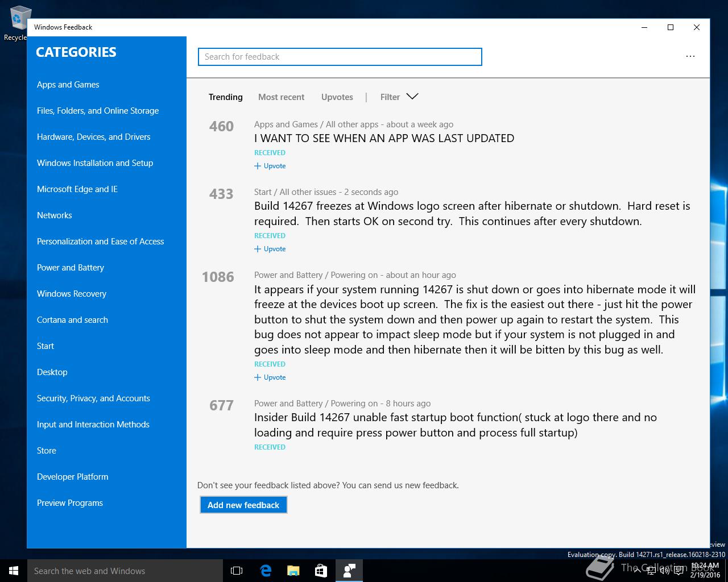Click the Add new feedback button
This screenshot has width=728, height=582.
[x=243, y=505]
